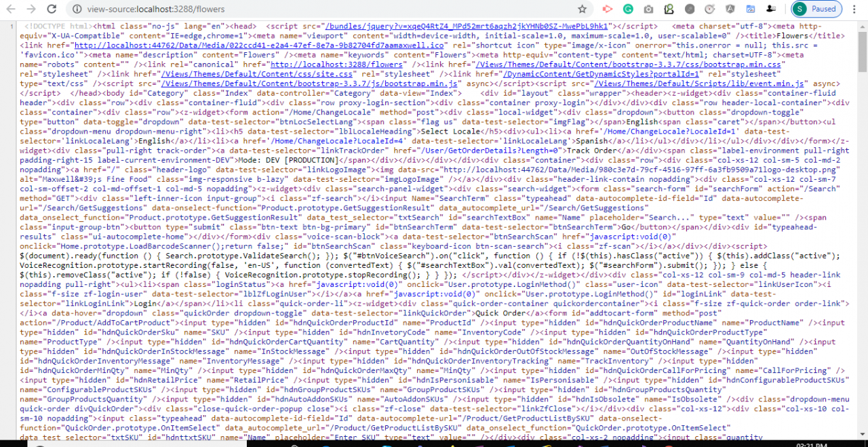Click the stopwatch timer extension icon
Screen dimensions: 868x447
coord(709,9)
